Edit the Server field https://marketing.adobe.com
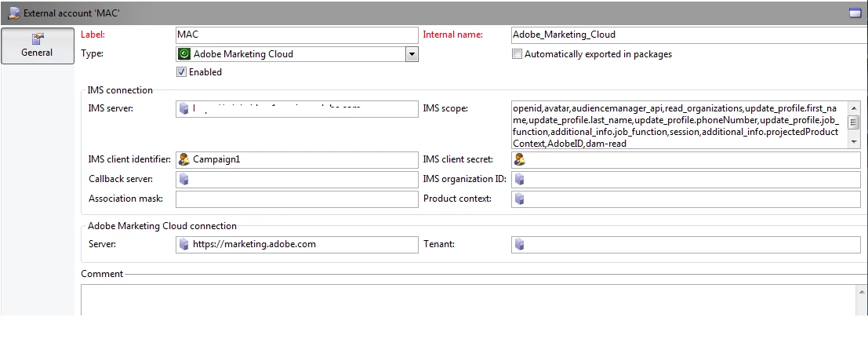The height and width of the screenshot is (361, 868). (296, 244)
